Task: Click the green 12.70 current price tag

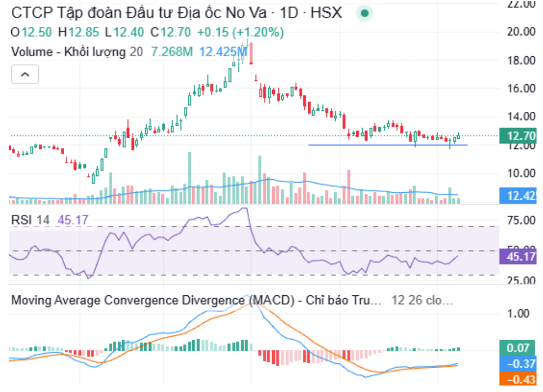Action: click(x=518, y=136)
